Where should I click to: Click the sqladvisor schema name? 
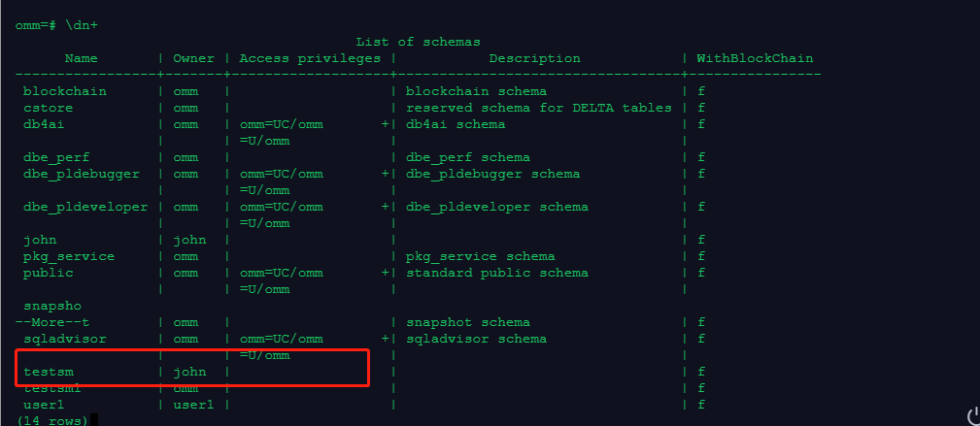click(65, 339)
